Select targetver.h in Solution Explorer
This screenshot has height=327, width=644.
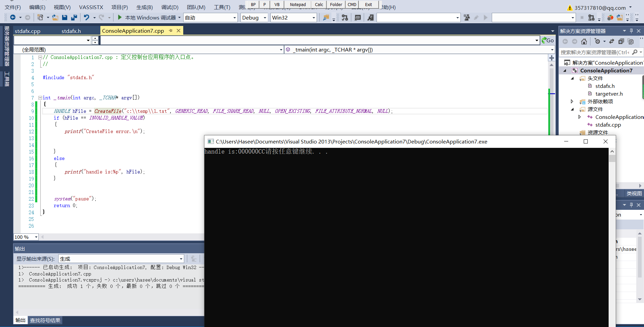(609, 94)
